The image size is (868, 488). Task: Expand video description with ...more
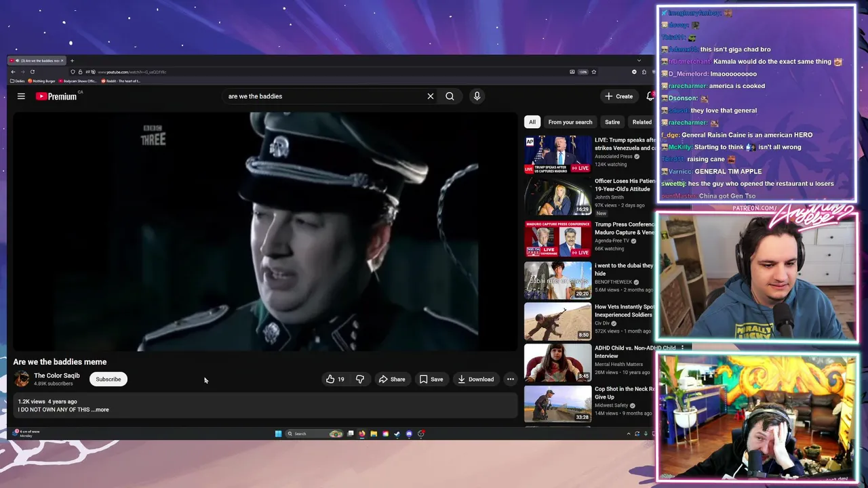point(100,409)
